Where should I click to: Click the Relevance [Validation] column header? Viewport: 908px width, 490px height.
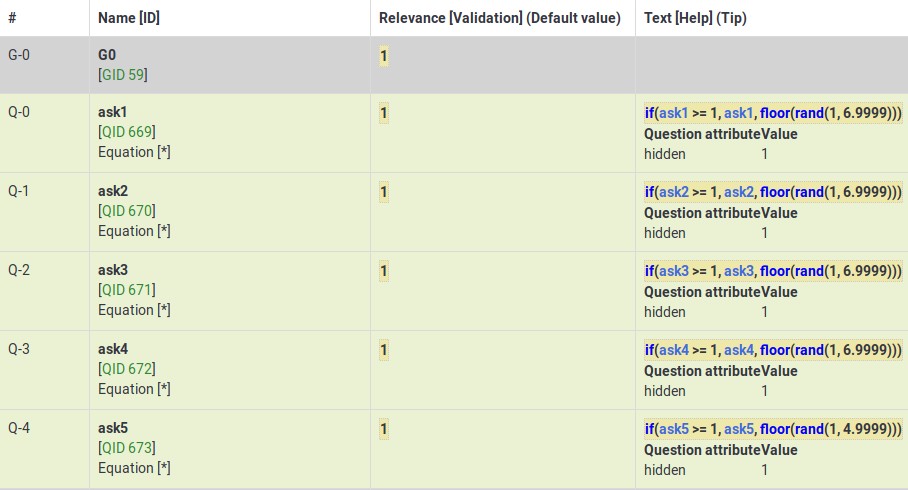click(499, 18)
